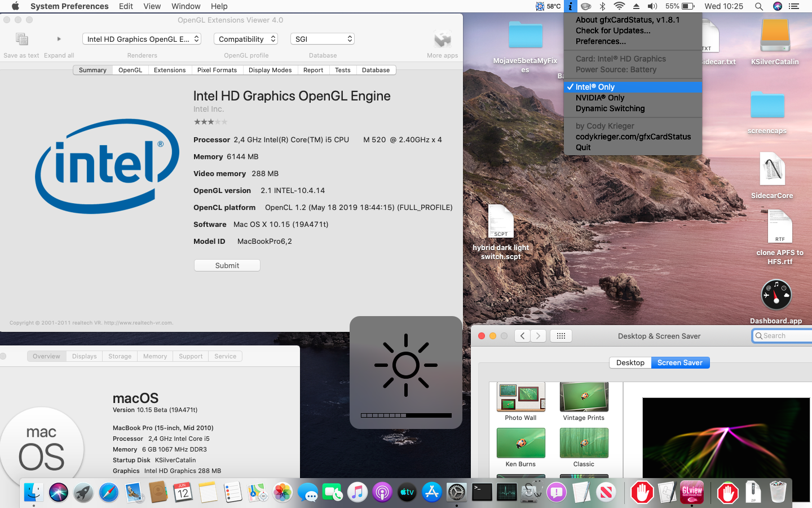Open Preferences… in gfxCardStatus menu
The width and height of the screenshot is (812, 508).
click(633, 41)
